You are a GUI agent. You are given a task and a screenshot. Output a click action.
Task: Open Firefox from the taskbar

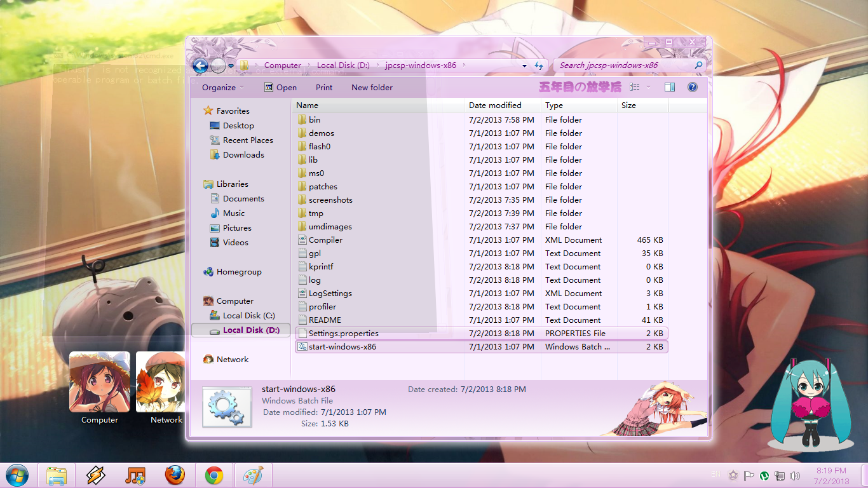175,475
